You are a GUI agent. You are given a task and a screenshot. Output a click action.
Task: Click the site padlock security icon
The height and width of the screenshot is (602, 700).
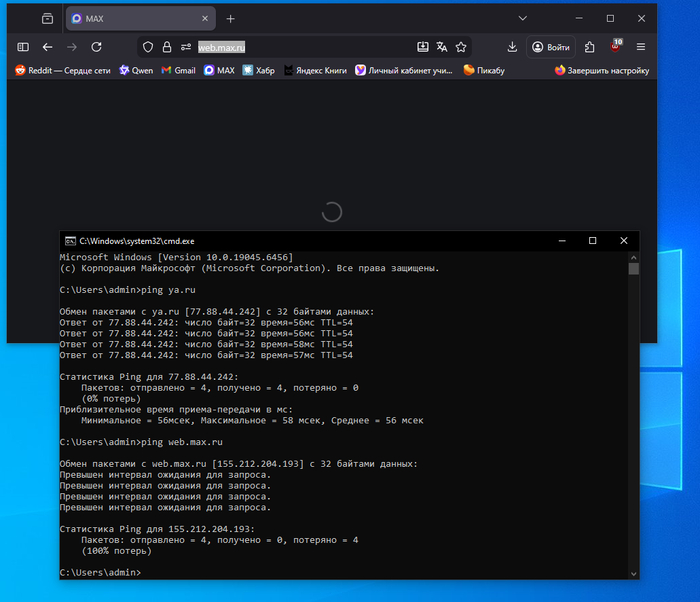[x=166, y=47]
